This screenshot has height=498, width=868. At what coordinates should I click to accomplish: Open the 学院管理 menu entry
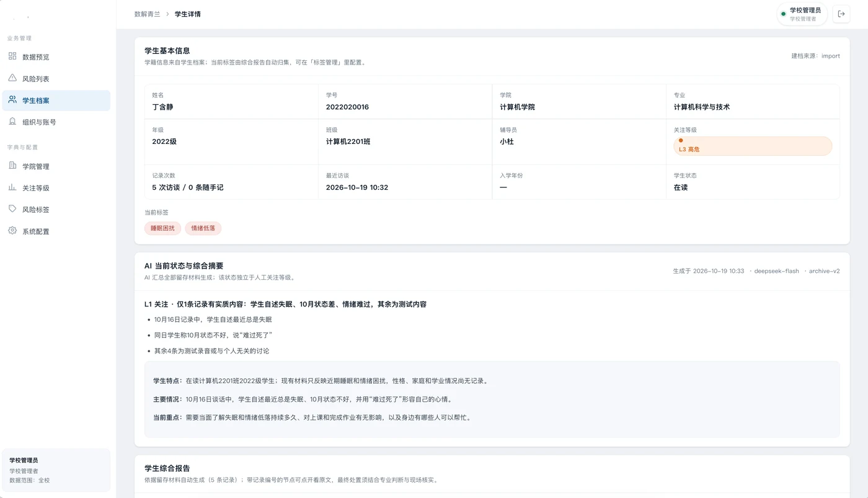[56, 166]
